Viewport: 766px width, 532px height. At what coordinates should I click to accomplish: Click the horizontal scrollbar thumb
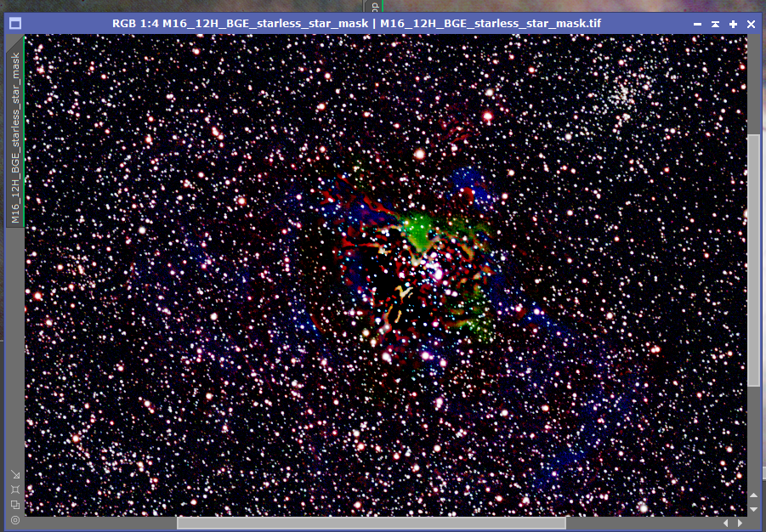click(372, 524)
